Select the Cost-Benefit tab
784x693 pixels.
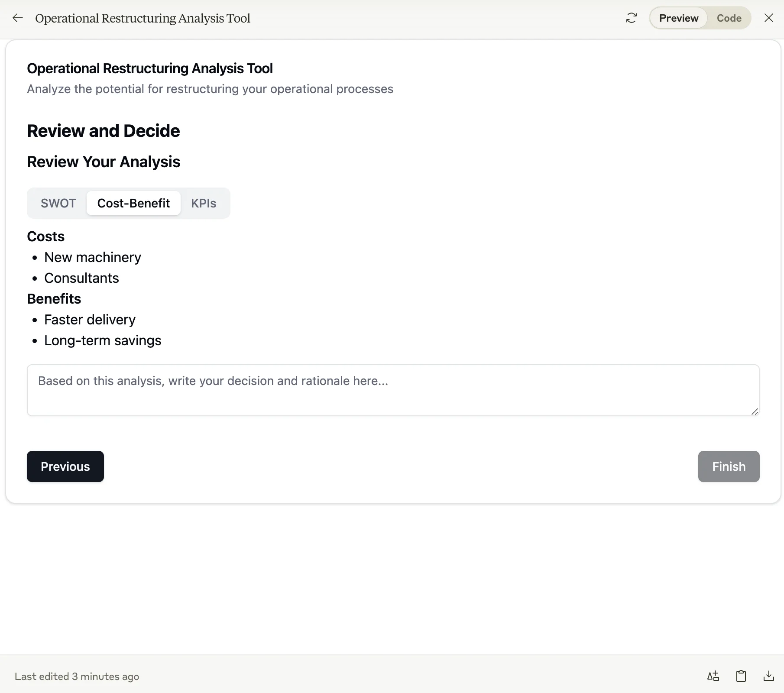(x=133, y=203)
